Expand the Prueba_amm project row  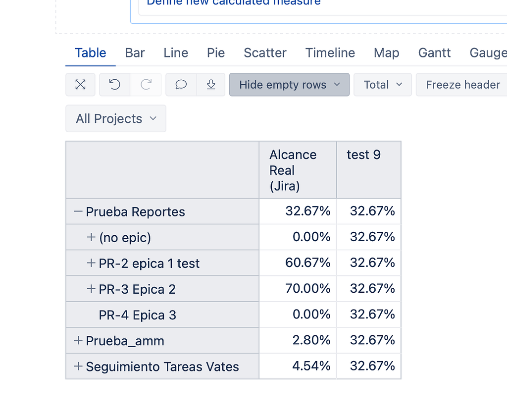coord(78,340)
